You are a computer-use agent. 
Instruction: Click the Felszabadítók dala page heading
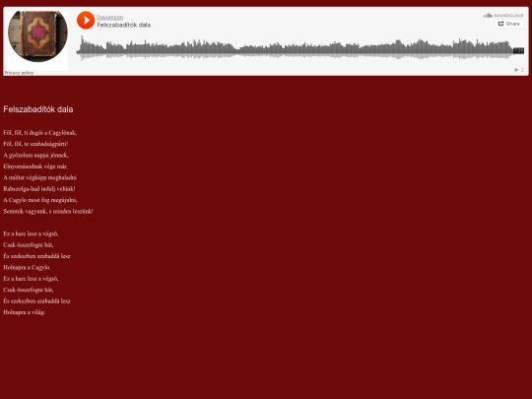(x=38, y=109)
